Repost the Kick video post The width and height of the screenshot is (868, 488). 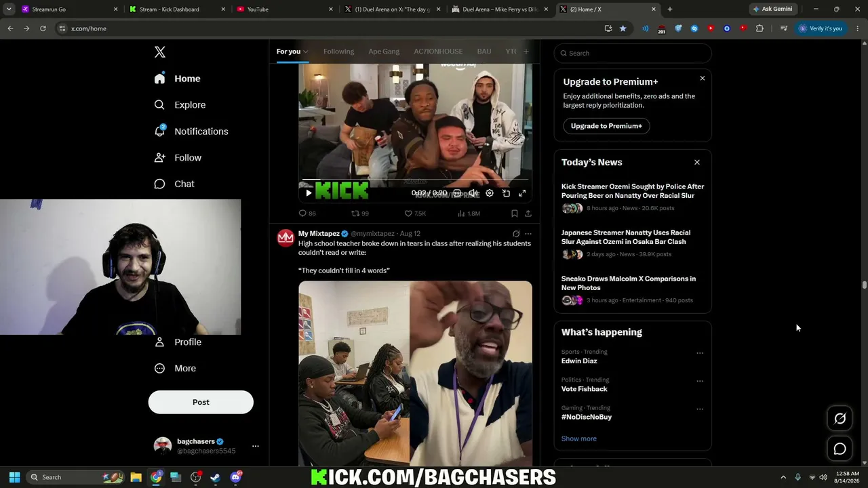click(360, 213)
